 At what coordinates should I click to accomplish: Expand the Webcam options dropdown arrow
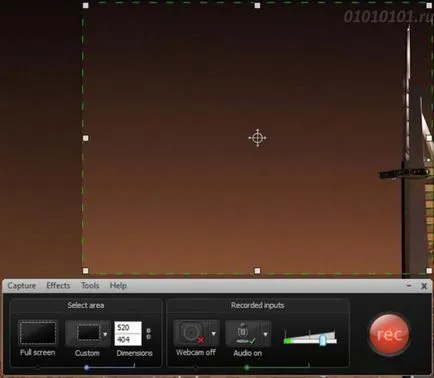pos(214,334)
